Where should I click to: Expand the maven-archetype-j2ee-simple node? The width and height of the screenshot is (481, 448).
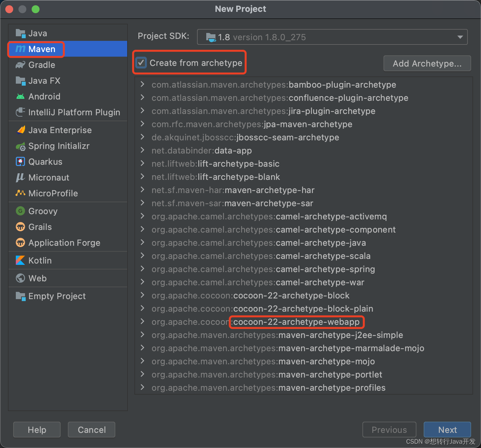point(142,335)
